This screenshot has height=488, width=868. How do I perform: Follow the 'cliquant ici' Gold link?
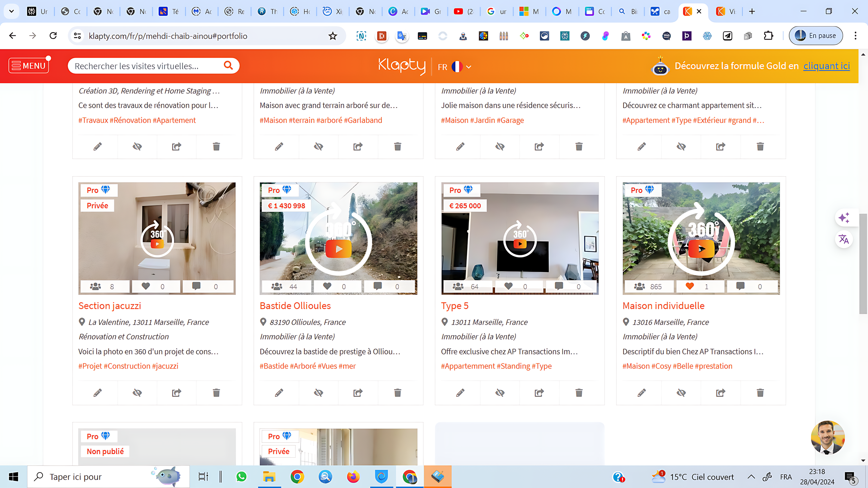827,66
